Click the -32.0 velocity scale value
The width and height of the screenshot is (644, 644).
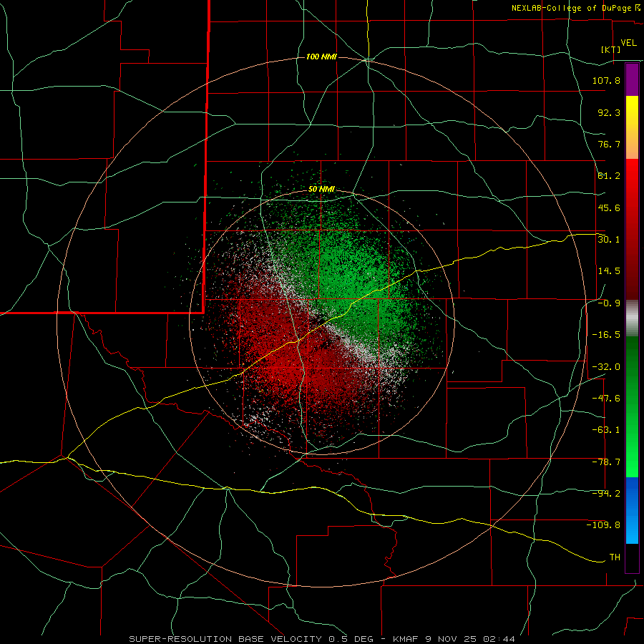(x=606, y=366)
